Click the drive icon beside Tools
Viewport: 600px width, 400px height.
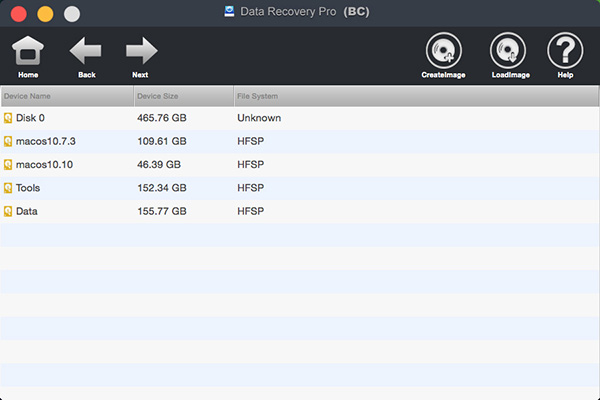[8, 188]
